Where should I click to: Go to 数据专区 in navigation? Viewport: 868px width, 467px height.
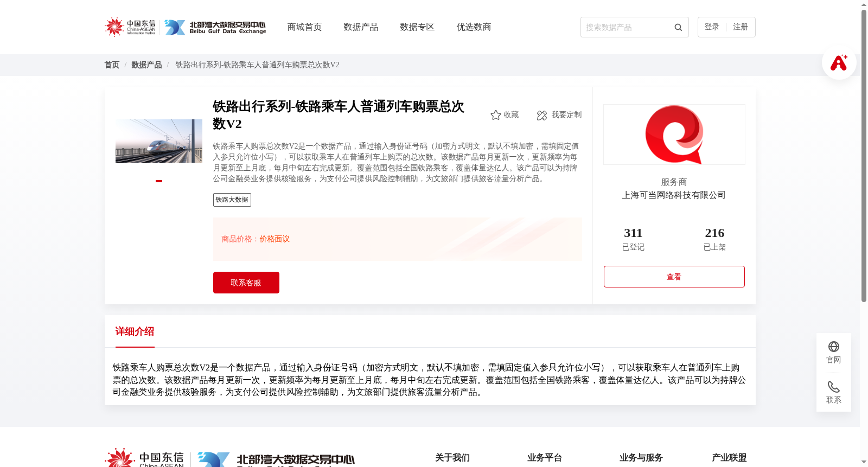(x=417, y=27)
